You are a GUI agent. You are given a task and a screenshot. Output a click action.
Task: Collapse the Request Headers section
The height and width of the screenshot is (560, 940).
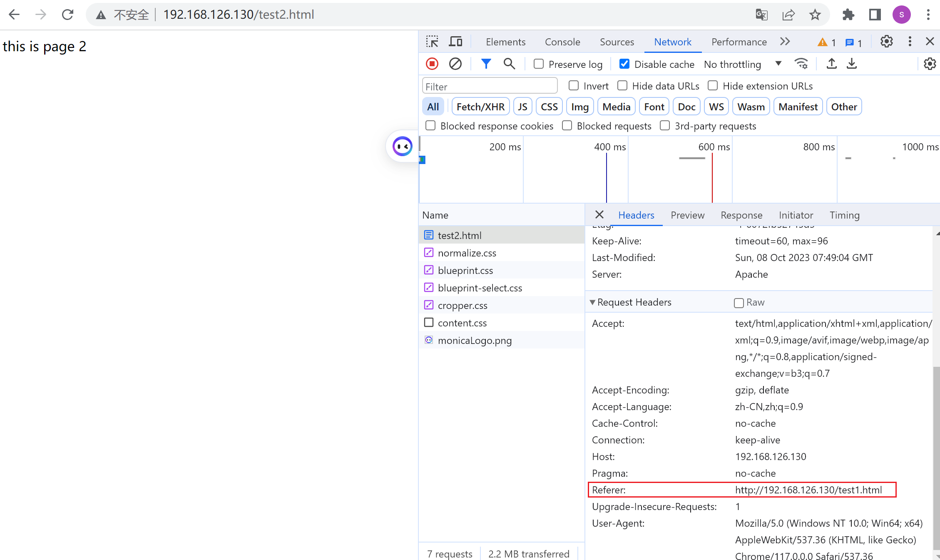592,302
